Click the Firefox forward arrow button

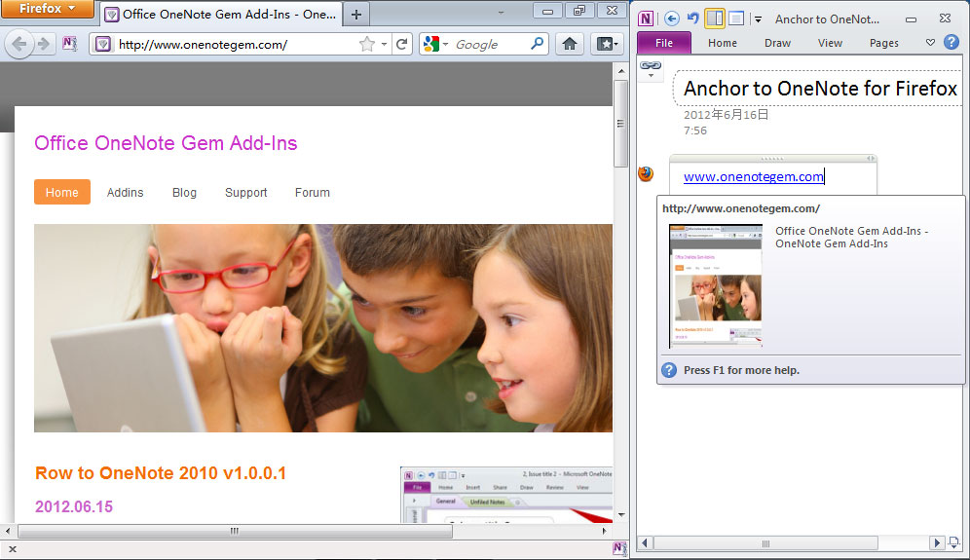[43, 44]
